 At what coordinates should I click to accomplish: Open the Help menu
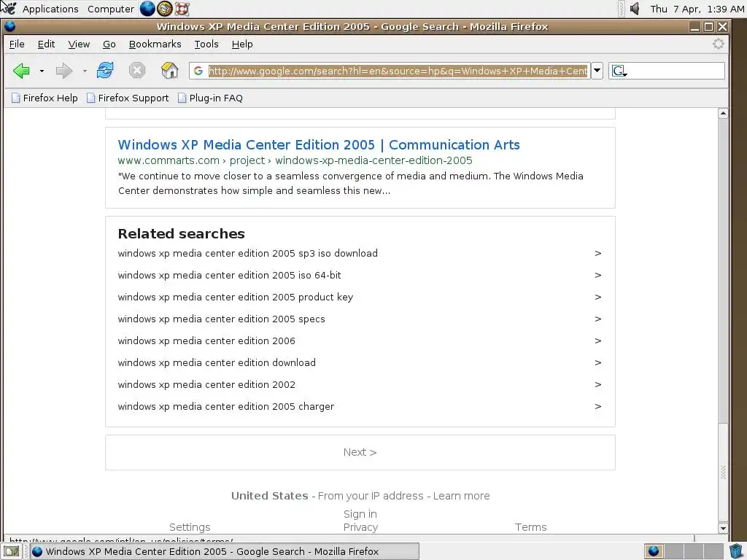click(242, 44)
